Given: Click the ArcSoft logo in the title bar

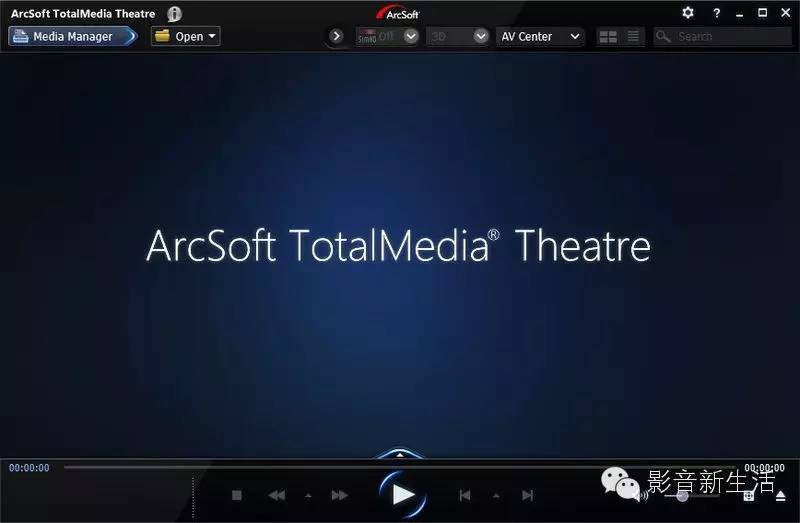Looking at the screenshot, I should (x=397, y=13).
